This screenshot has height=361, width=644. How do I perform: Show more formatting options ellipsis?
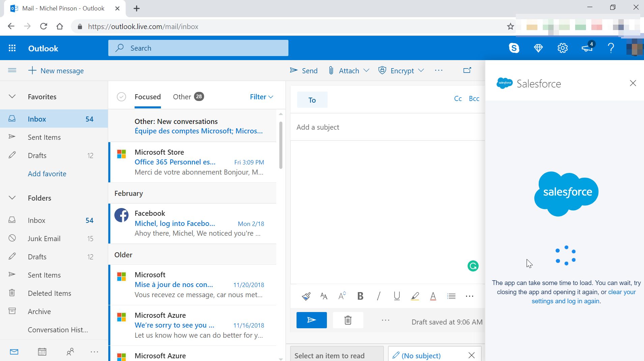[470, 296]
